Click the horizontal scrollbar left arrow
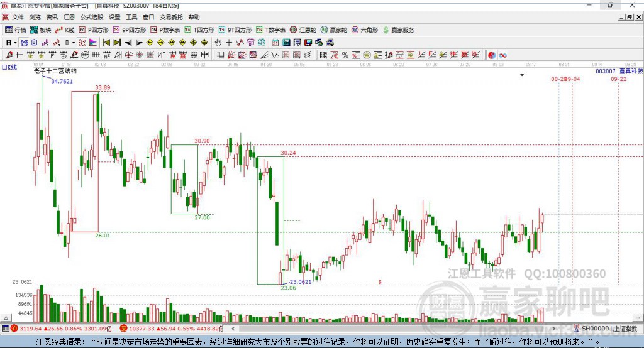This screenshot has width=644, height=348. coord(233,329)
